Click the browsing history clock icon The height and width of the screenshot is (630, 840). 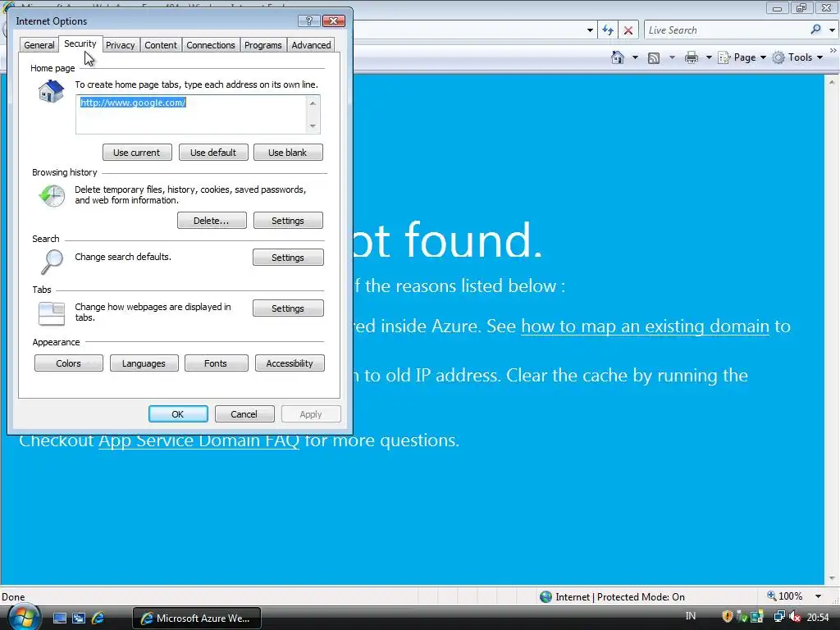52,195
